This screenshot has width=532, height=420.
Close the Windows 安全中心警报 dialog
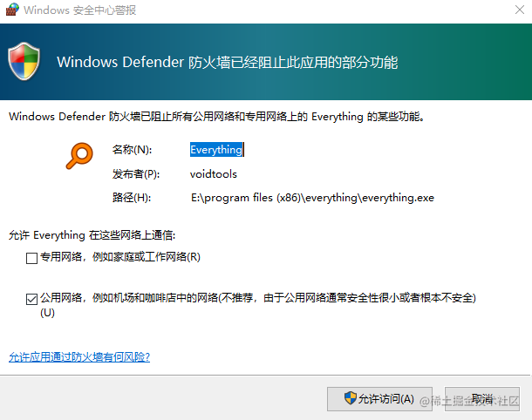tap(520, 10)
